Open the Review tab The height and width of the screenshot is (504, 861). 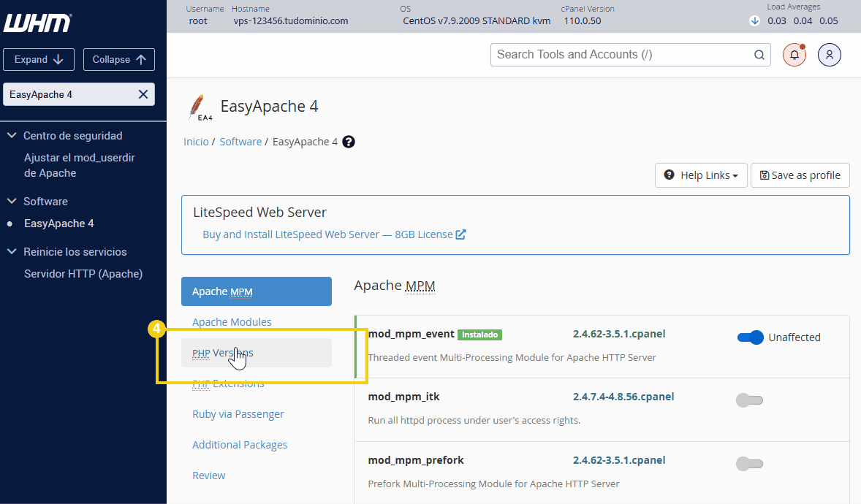click(208, 476)
